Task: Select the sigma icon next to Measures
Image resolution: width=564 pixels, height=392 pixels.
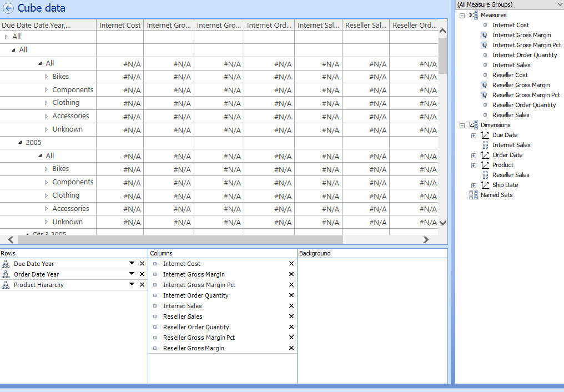Action: pos(472,15)
